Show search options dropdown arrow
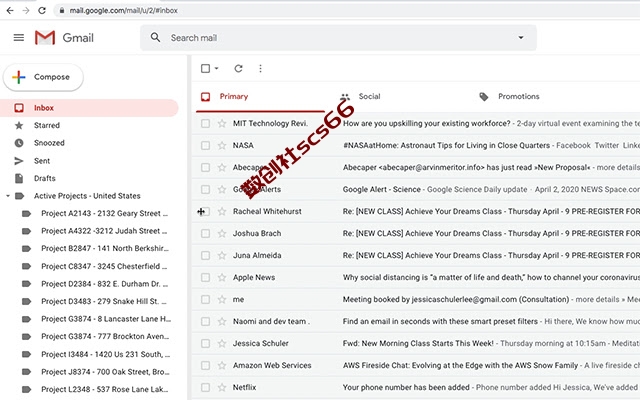 521,38
